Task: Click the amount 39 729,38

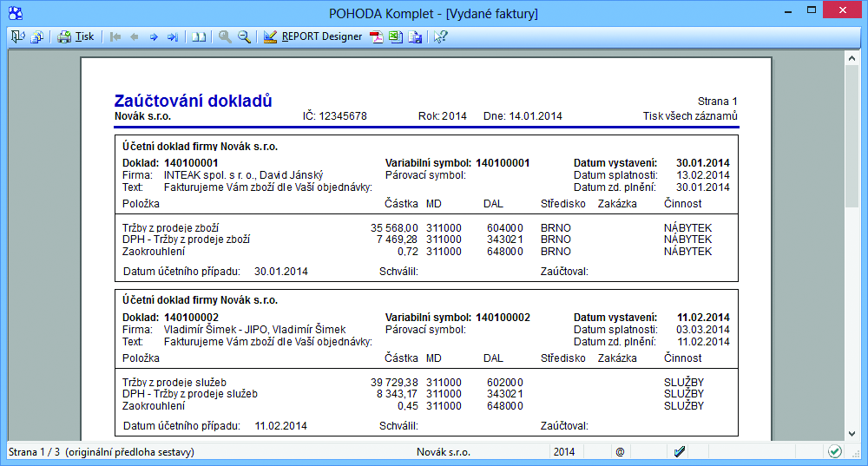Action: (394, 383)
